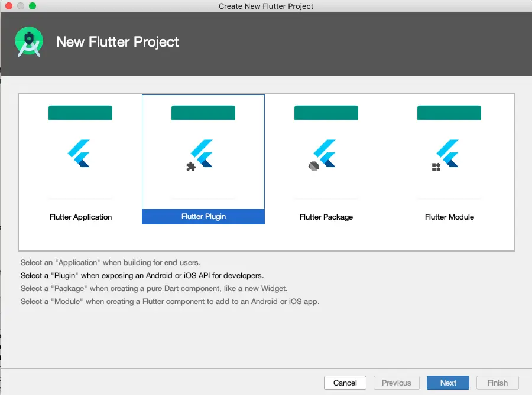532x395 pixels.
Task: Click the teal bar above Flutter Module
Action: click(449, 112)
